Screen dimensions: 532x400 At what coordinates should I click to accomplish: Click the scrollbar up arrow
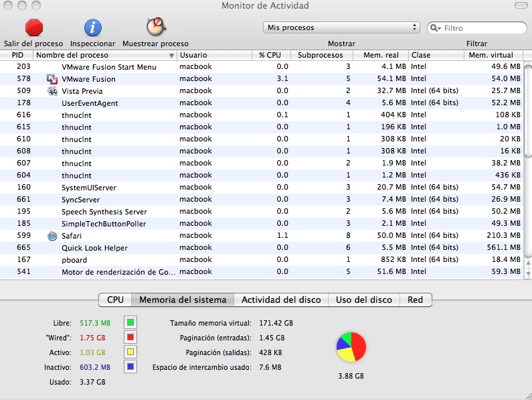[528, 263]
